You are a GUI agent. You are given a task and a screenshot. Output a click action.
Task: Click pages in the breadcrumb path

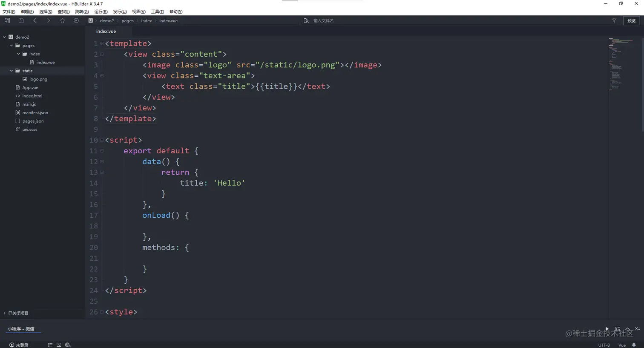[127, 20]
